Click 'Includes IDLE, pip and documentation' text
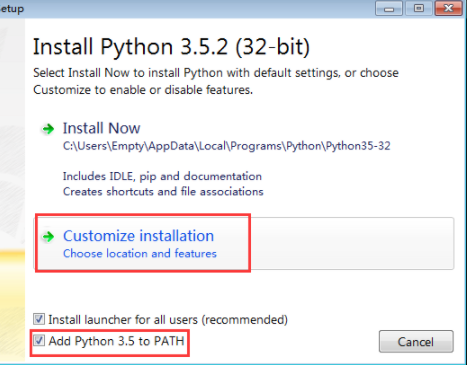The height and width of the screenshot is (365, 470). (x=162, y=176)
